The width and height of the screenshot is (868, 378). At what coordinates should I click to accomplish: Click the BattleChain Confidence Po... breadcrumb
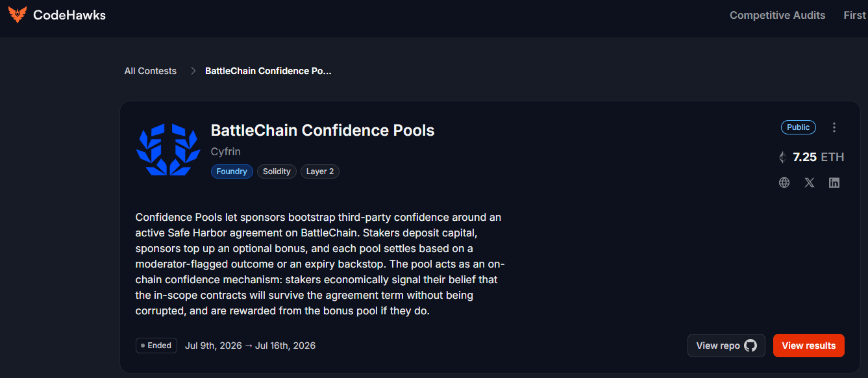268,71
